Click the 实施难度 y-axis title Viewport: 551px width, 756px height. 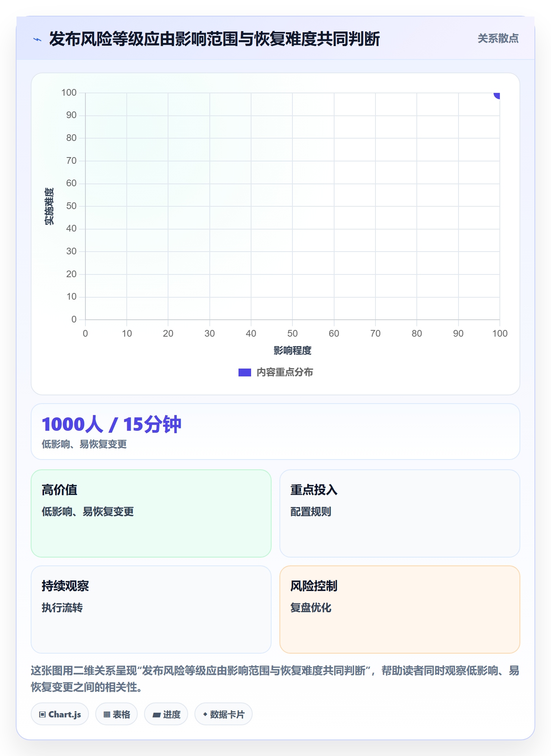click(x=49, y=206)
